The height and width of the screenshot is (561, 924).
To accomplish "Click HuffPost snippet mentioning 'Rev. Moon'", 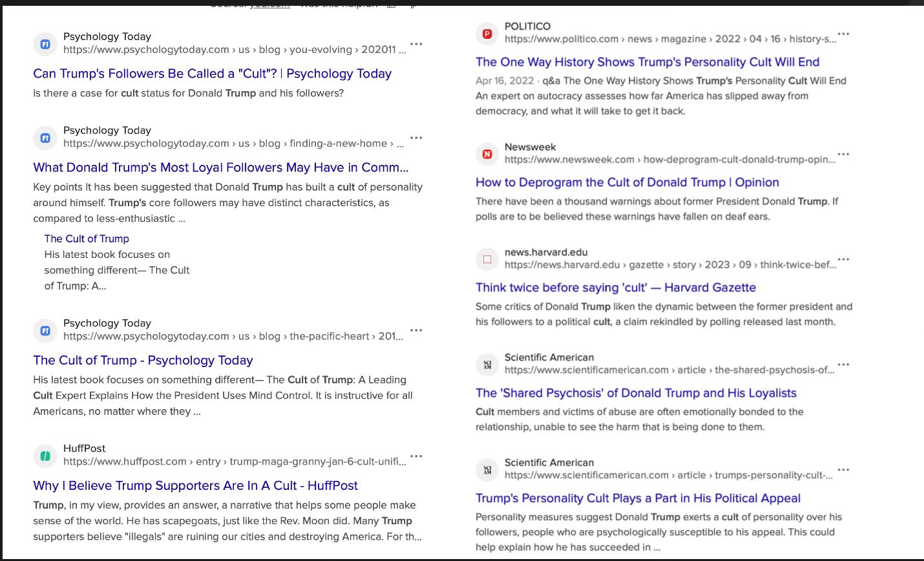I will 227,521.
